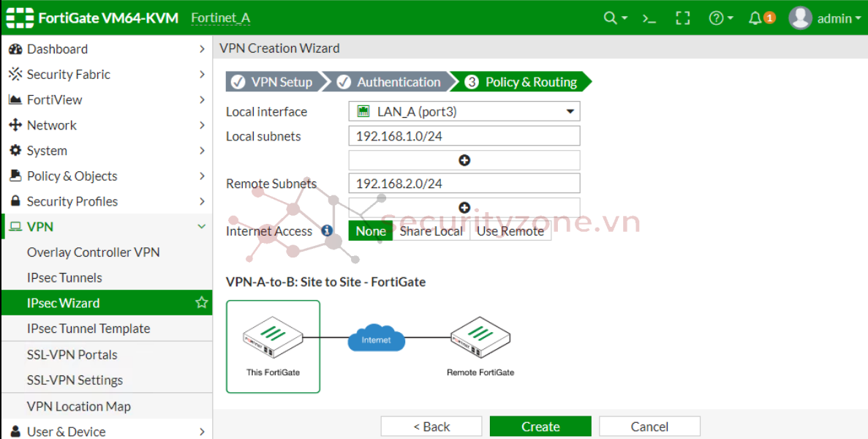The image size is (868, 439).
Task: Click the Internet cloud icon in diagram
Action: (x=377, y=338)
